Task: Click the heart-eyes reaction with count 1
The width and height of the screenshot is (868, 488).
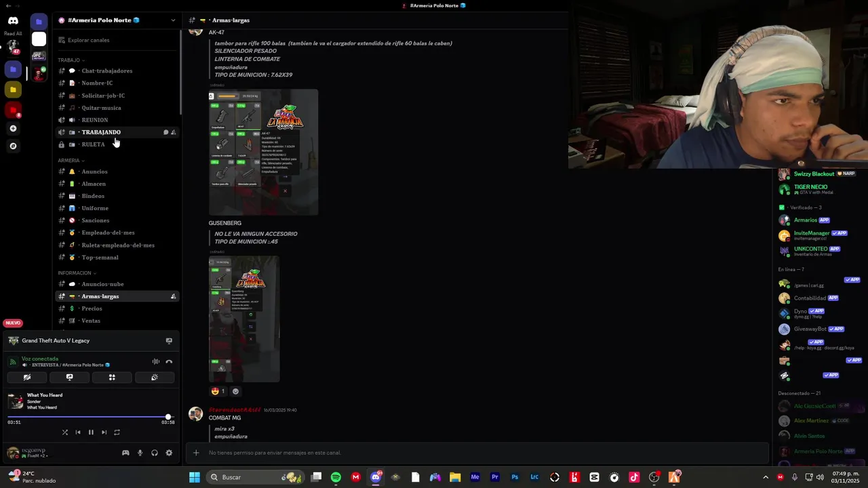Action: (218, 391)
